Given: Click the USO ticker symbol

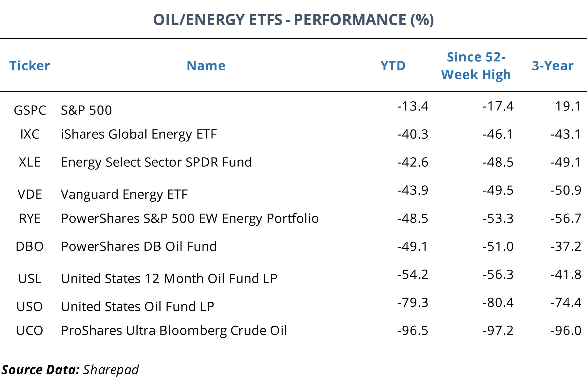Looking at the screenshot, I should [30, 306].
